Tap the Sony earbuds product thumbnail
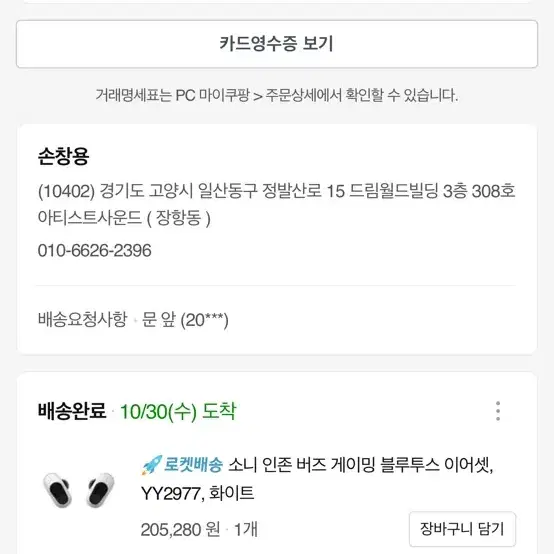Screen dimensions: 554x554 pyautogui.click(x=78, y=490)
